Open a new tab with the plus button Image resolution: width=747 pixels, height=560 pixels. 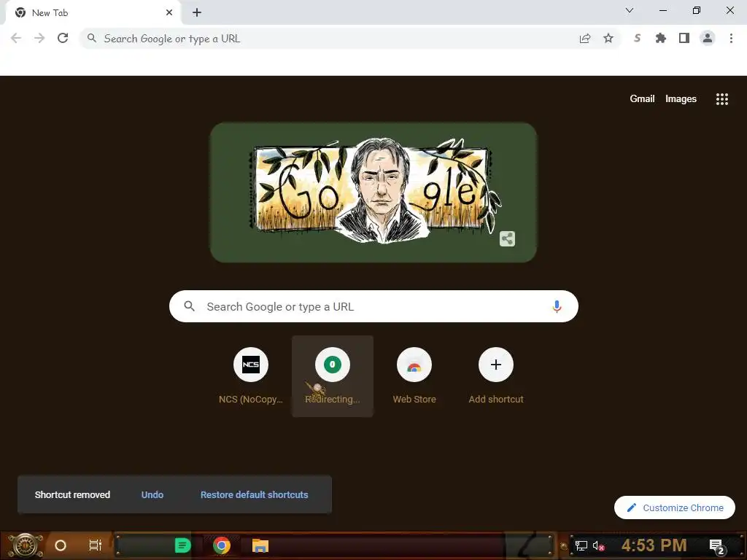tap(197, 13)
